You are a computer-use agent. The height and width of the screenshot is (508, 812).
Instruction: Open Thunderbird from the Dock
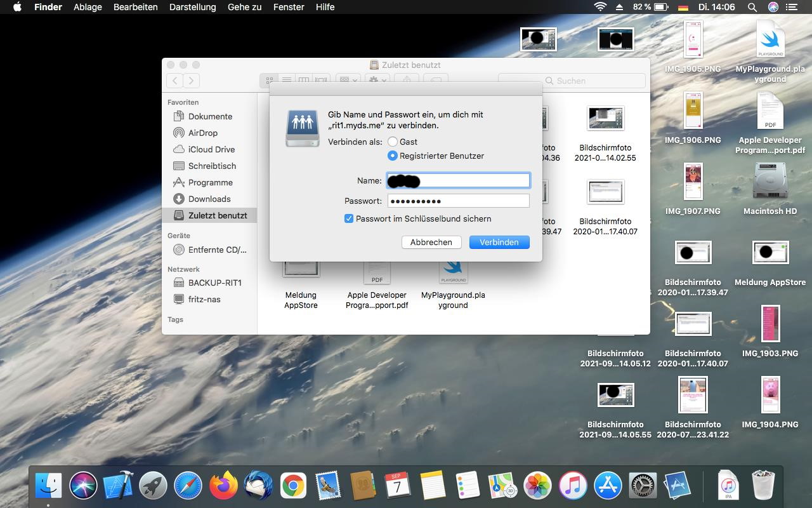[x=258, y=485]
